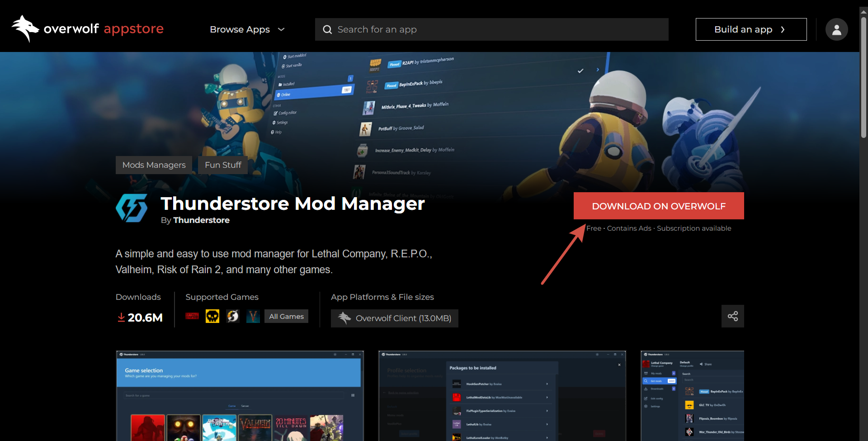The width and height of the screenshot is (868, 441).
Task: Click the Overwolf Client (13.0MB) platform button
Action: click(x=394, y=318)
